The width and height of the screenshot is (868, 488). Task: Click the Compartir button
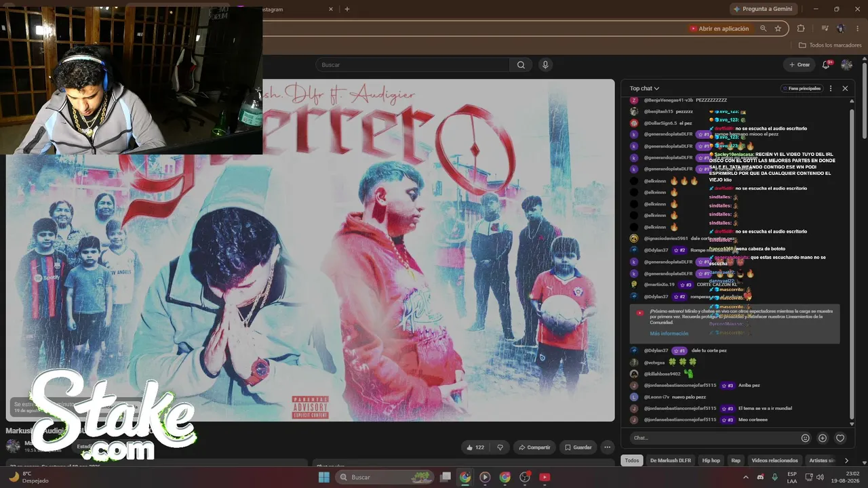coord(534,447)
